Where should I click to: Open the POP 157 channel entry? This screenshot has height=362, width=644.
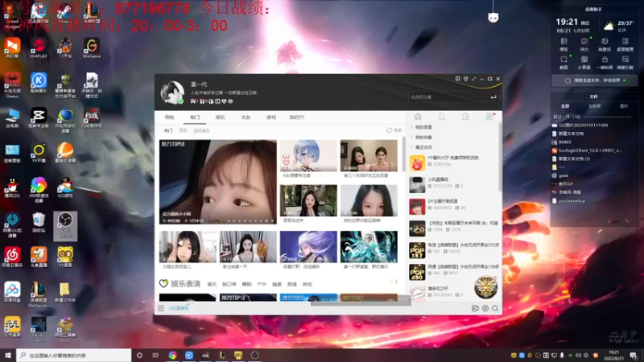click(x=453, y=249)
